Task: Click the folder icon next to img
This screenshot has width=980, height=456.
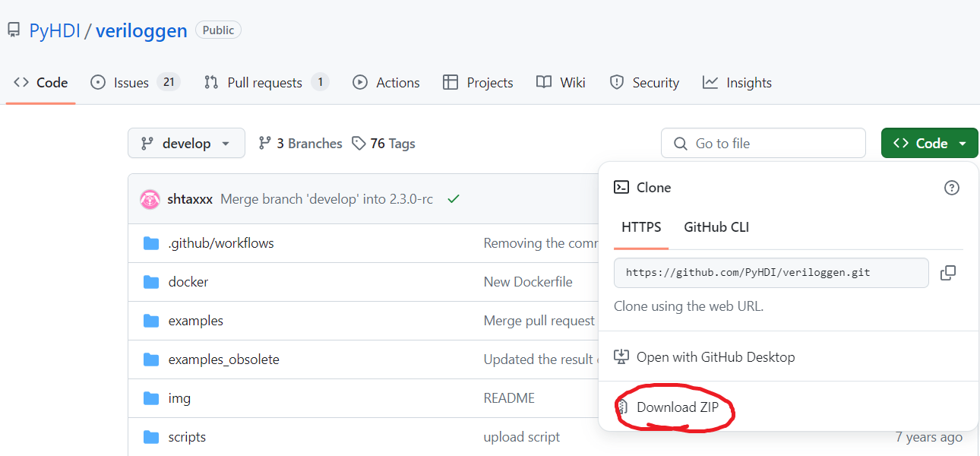Action: pos(151,398)
